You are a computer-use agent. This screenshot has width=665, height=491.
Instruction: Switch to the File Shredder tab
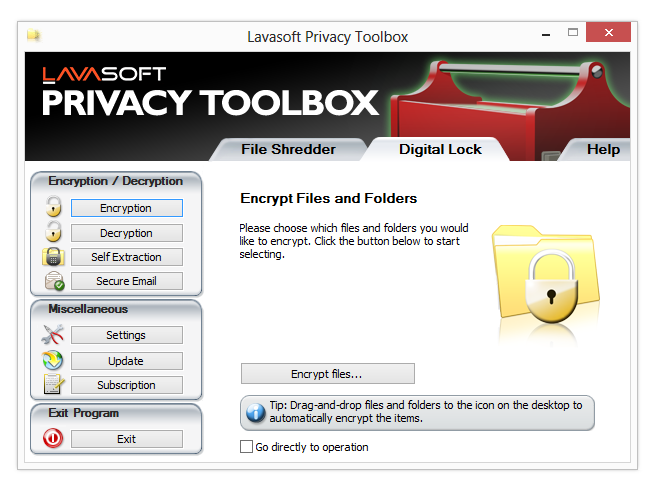[288, 149]
